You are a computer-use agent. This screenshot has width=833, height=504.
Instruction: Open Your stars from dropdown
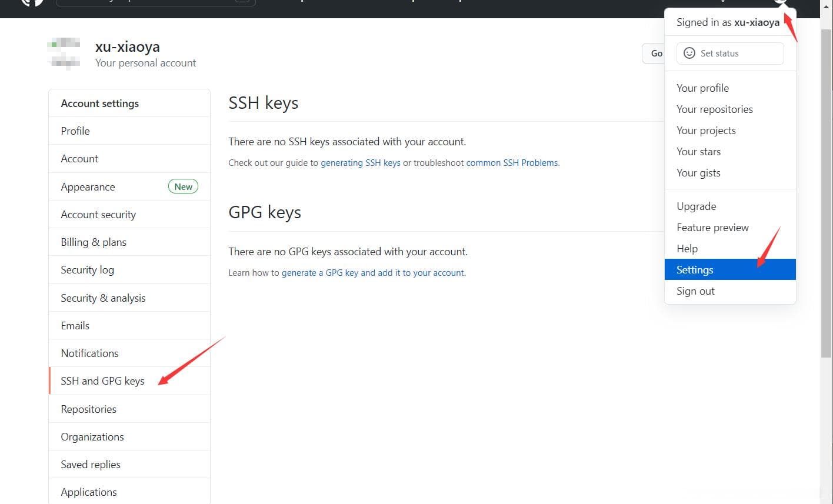pos(730,152)
